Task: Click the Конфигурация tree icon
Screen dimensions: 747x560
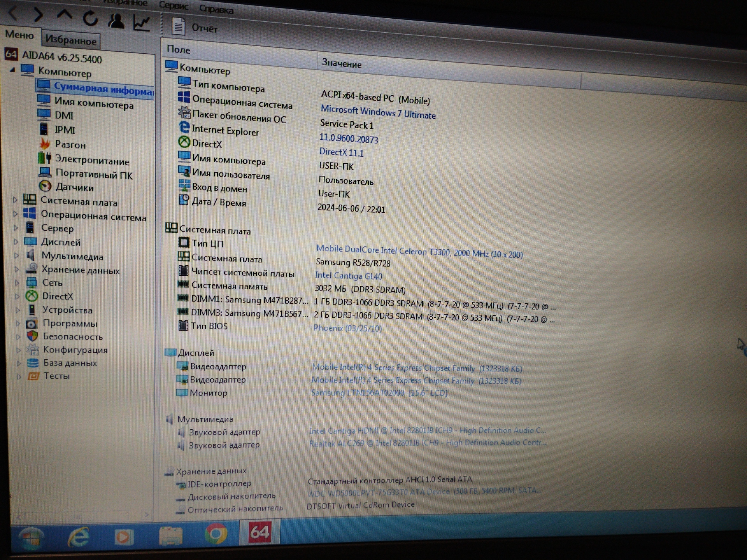Action: click(x=33, y=350)
